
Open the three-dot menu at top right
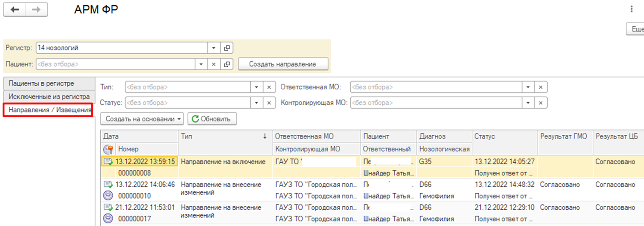point(632,9)
